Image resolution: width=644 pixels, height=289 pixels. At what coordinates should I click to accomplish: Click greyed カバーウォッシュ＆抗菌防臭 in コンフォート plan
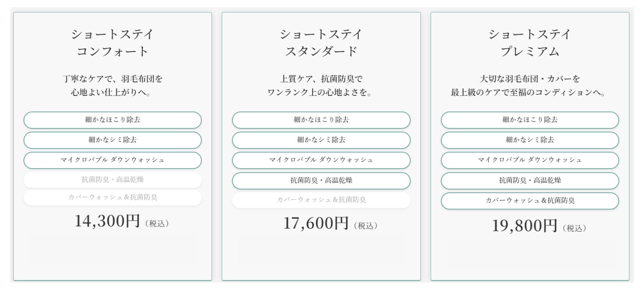tap(112, 198)
